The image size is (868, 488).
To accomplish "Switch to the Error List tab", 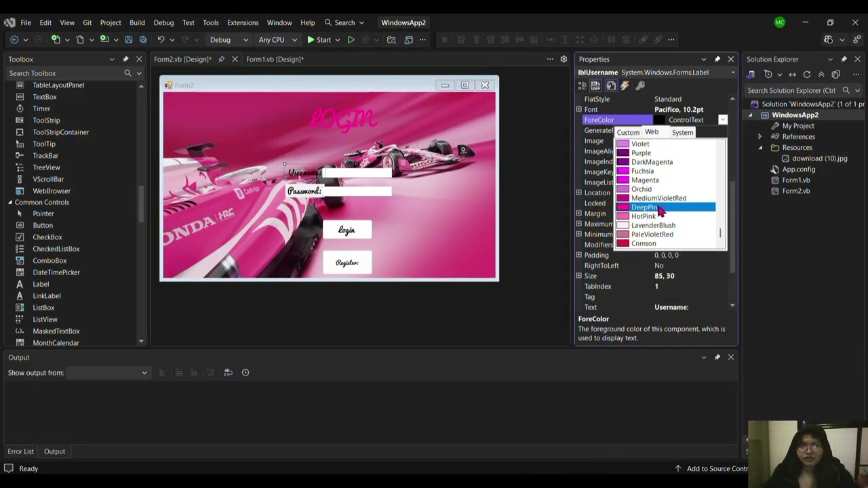I will [20, 451].
